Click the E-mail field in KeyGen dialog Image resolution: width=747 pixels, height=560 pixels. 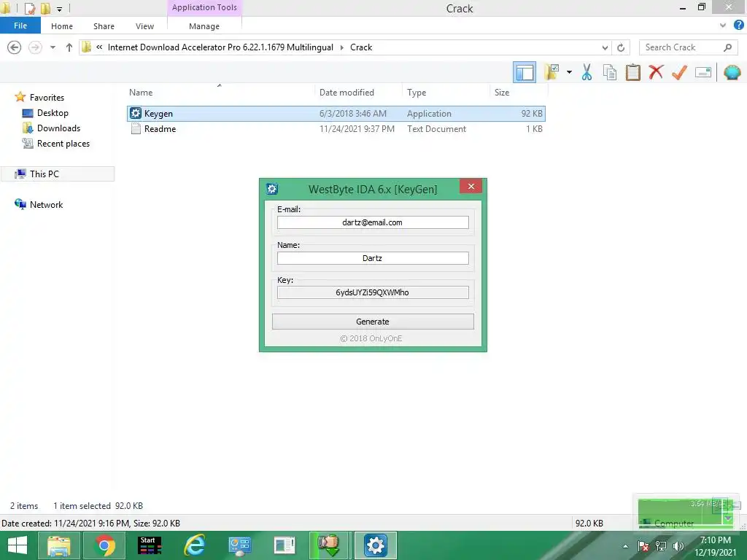(x=373, y=222)
